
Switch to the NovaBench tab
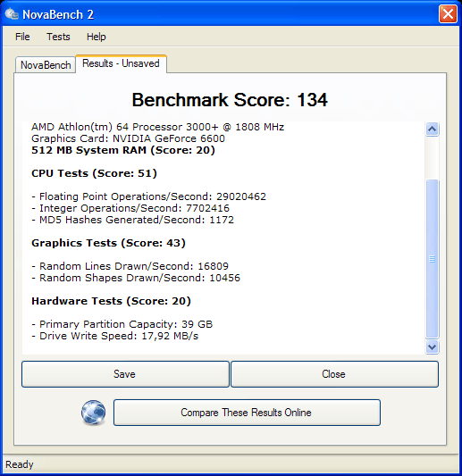[46, 64]
